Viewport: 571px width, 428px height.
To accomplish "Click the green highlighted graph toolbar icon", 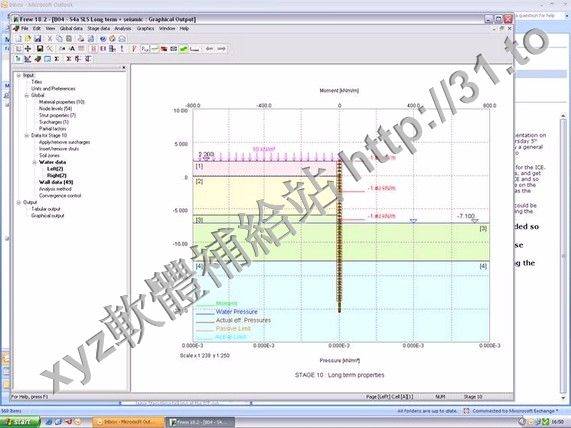I will [184, 48].
